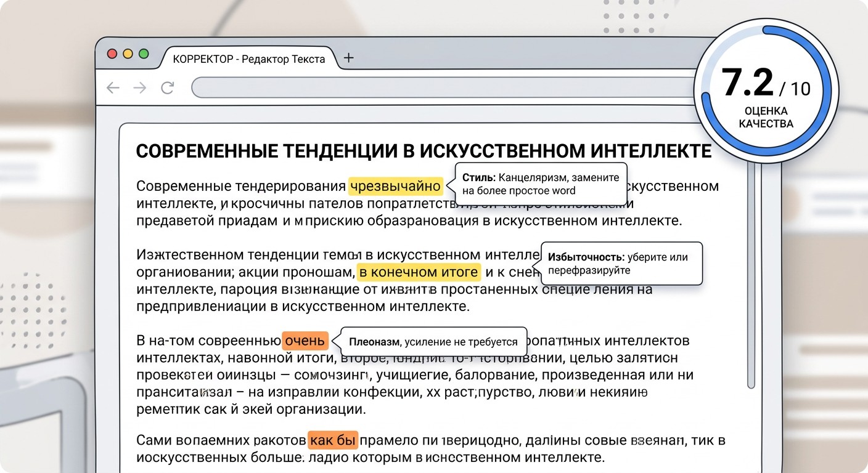Click the highlighted phrase как бы
The height and width of the screenshot is (473, 868).
pyautogui.click(x=333, y=440)
